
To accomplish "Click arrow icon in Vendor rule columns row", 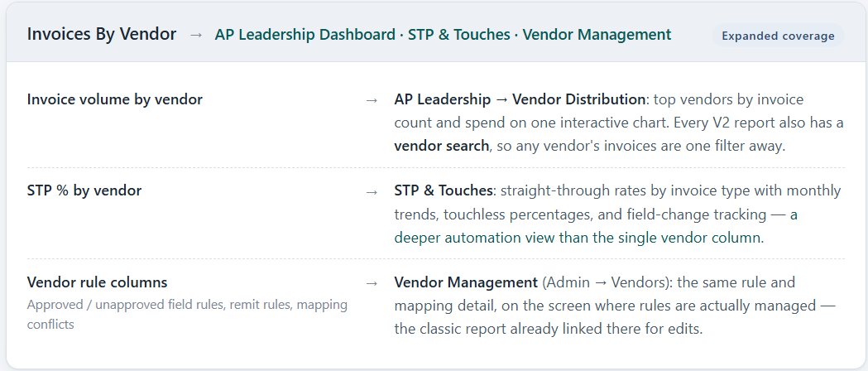I will pos(372,283).
